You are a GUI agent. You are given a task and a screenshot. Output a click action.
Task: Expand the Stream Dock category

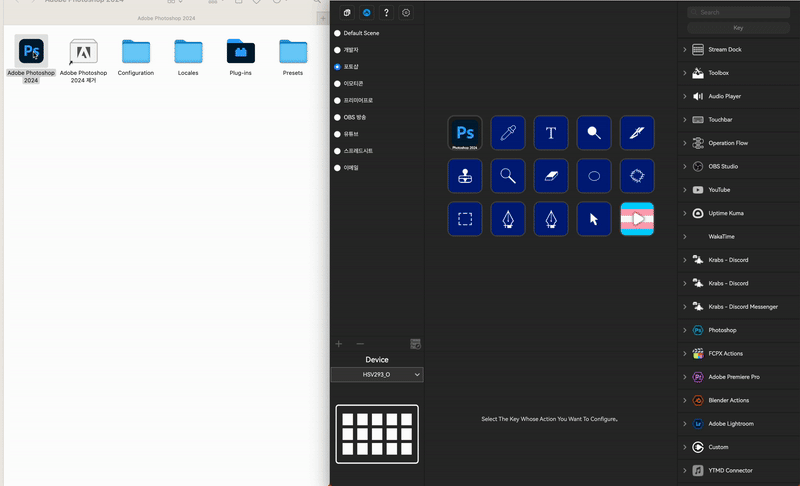[x=685, y=49]
